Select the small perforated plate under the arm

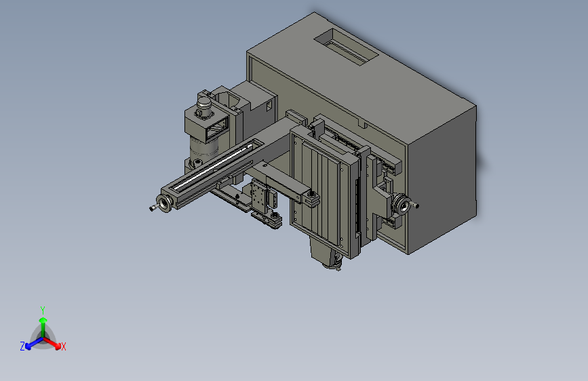click(x=258, y=197)
